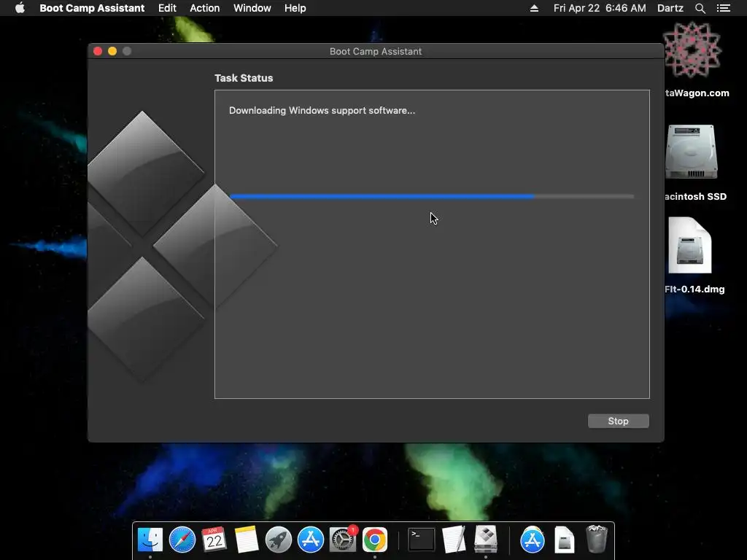The image size is (747, 560).
Task: Open Terminal from the Dock
Action: click(x=422, y=540)
